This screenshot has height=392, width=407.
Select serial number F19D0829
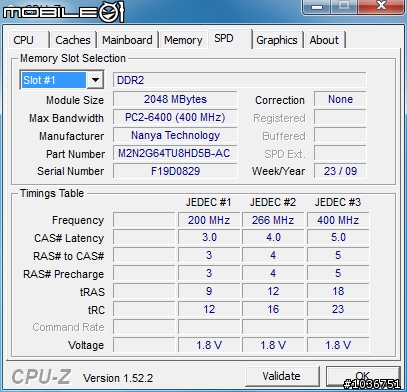click(x=175, y=171)
